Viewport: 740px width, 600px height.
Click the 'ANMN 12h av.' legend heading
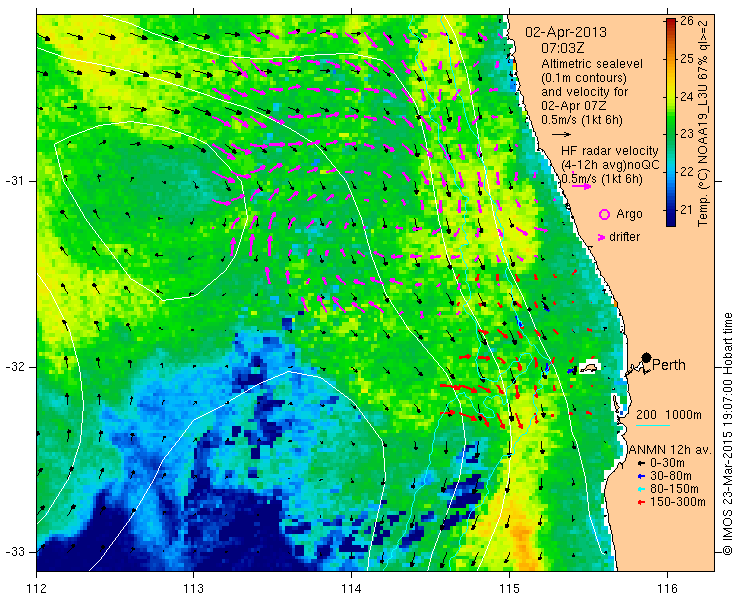671,450
